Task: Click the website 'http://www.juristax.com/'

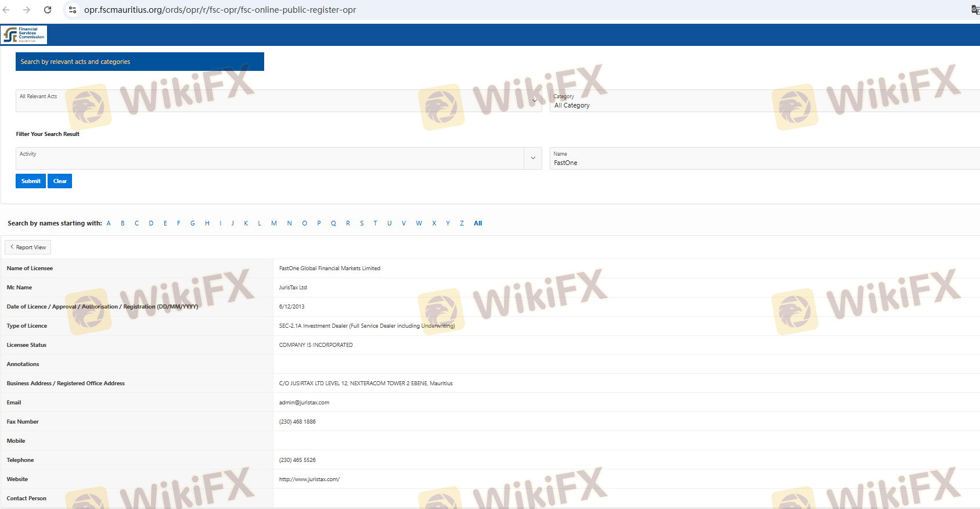Action: pos(309,479)
